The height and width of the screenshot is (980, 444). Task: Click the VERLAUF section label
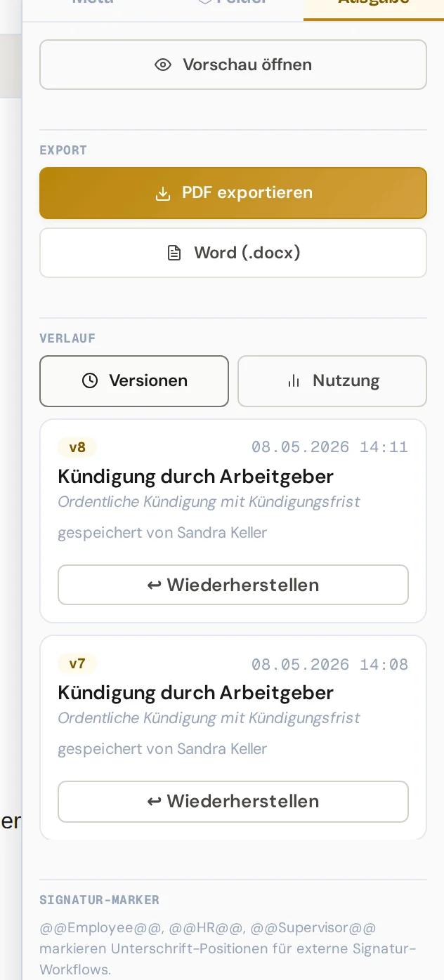pos(67,338)
